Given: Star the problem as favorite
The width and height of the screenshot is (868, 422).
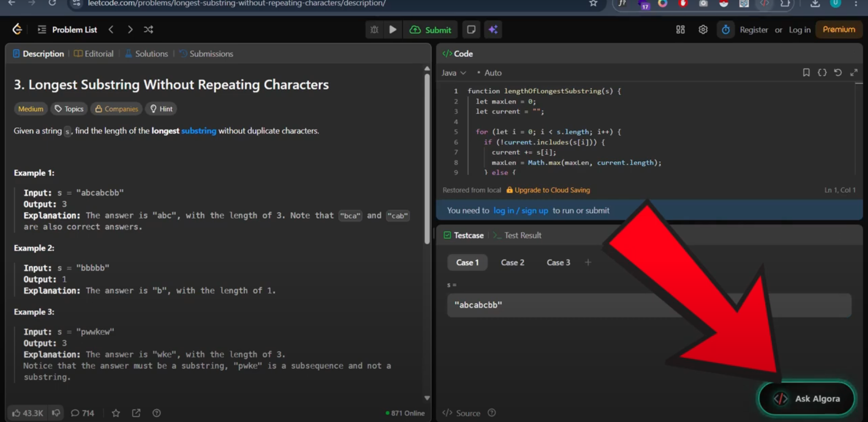Looking at the screenshot, I should [116, 413].
